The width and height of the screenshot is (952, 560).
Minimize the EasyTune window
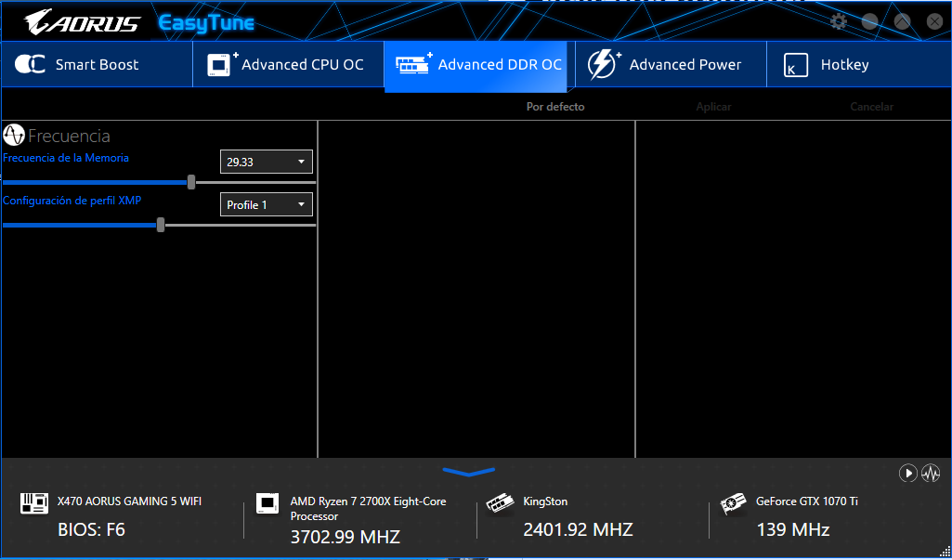pyautogui.click(x=870, y=22)
